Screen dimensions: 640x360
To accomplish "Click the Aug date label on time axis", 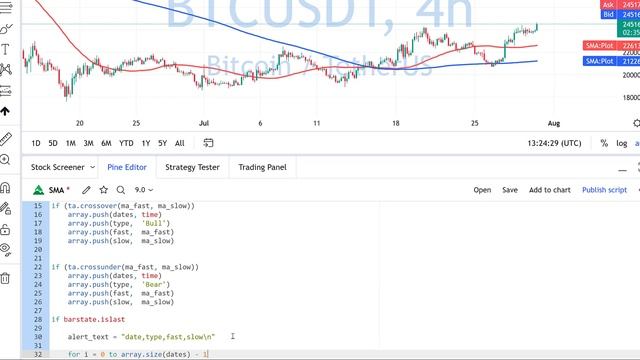I will [x=554, y=123].
